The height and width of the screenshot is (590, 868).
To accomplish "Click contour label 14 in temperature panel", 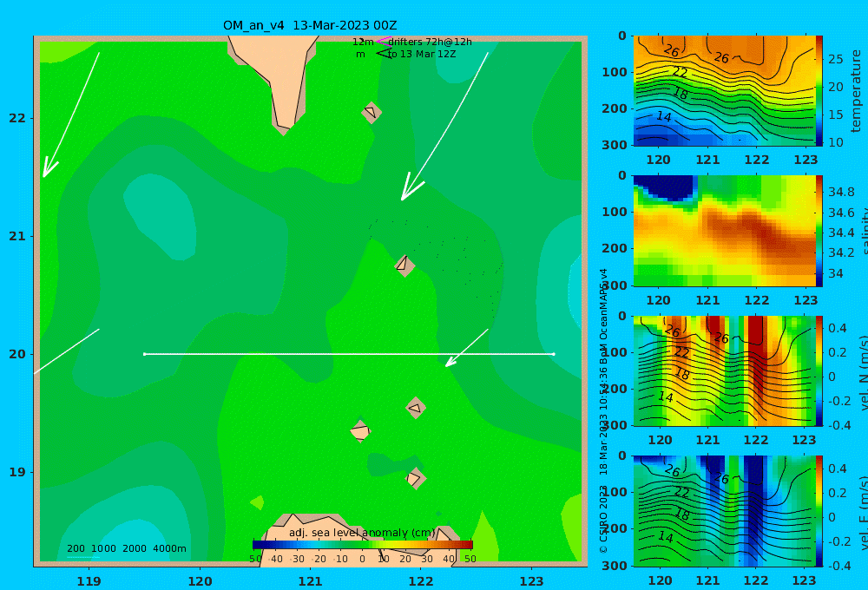I will coord(664,117).
